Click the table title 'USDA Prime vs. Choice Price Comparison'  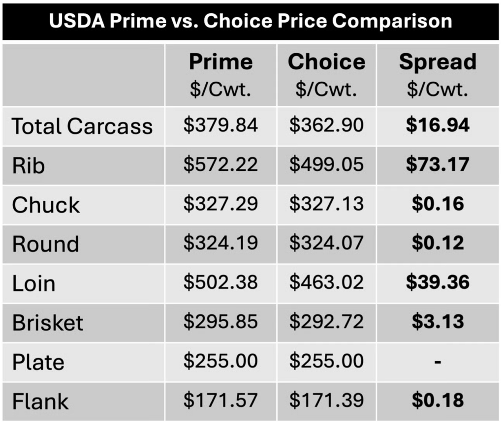click(251, 21)
